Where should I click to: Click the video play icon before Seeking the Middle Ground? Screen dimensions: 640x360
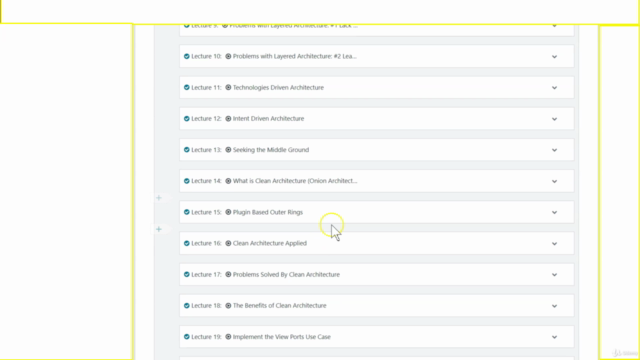coord(228,150)
